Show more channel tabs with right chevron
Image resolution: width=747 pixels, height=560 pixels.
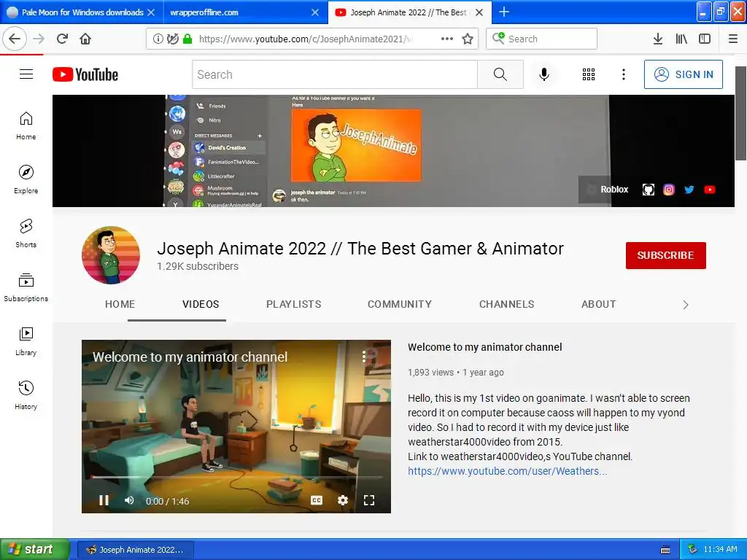coord(686,305)
